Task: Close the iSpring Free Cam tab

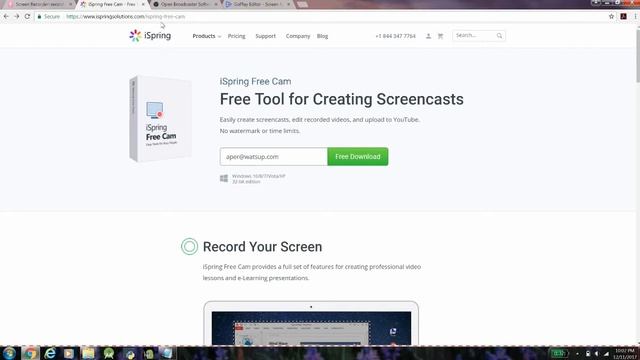Action: (143, 4)
